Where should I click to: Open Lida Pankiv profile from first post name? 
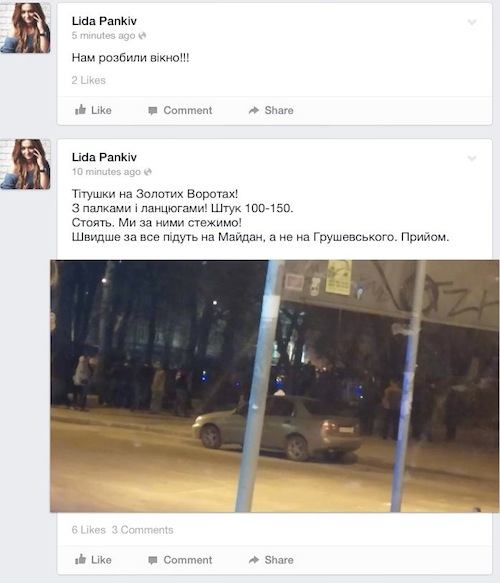click(x=104, y=21)
